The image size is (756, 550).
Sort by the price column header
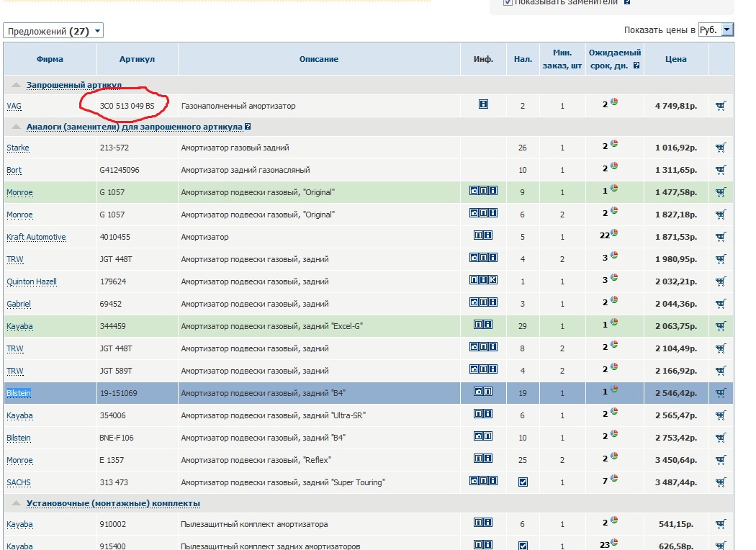coord(675,59)
